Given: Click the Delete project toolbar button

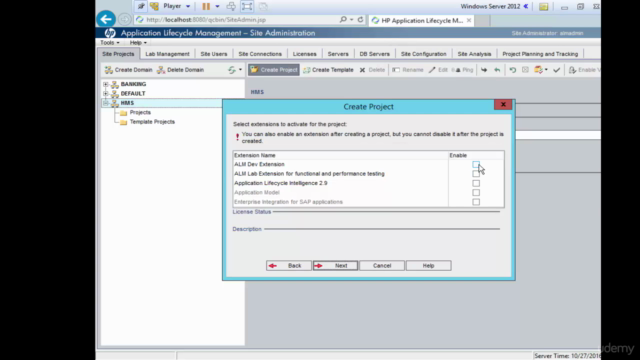Looking at the screenshot, I should [372, 70].
